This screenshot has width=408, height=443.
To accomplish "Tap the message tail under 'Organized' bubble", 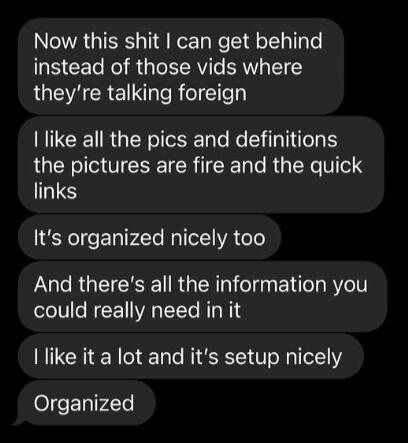I will coord(19,421).
